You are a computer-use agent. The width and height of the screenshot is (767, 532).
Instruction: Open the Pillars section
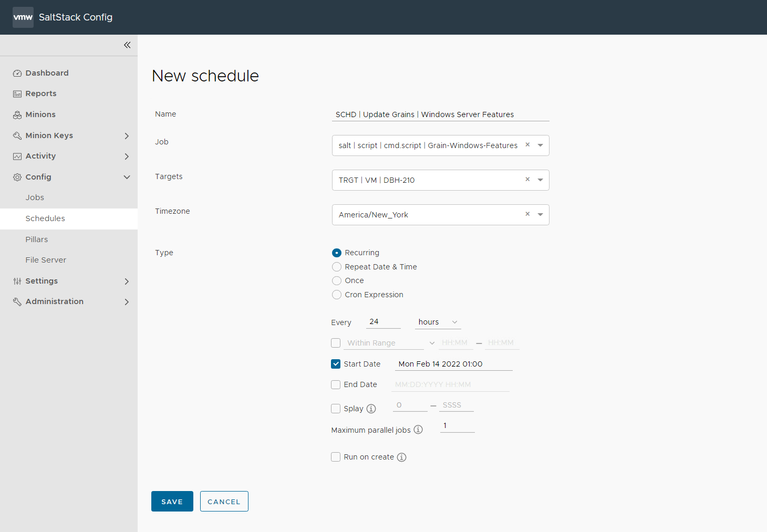coord(37,239)
